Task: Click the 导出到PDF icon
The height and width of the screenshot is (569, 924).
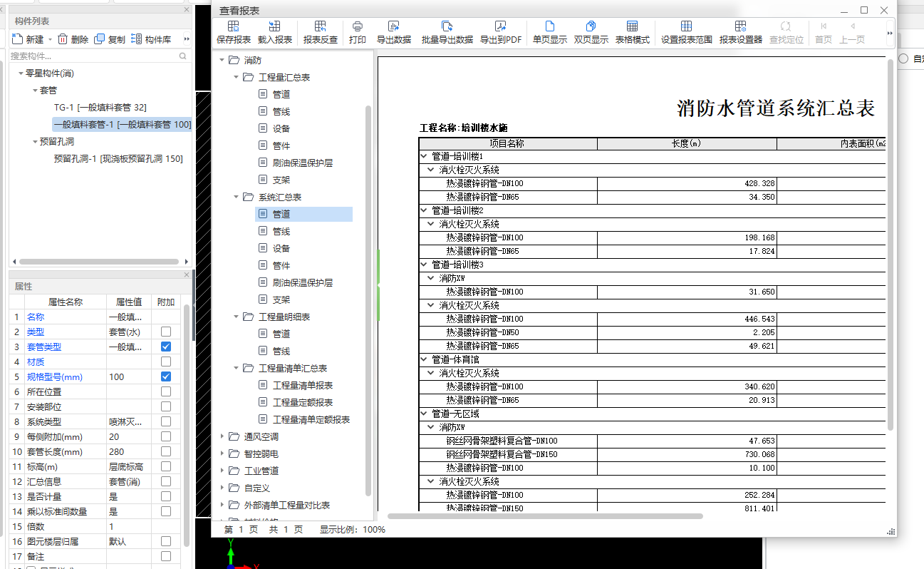Action: (x=501, y=33)
